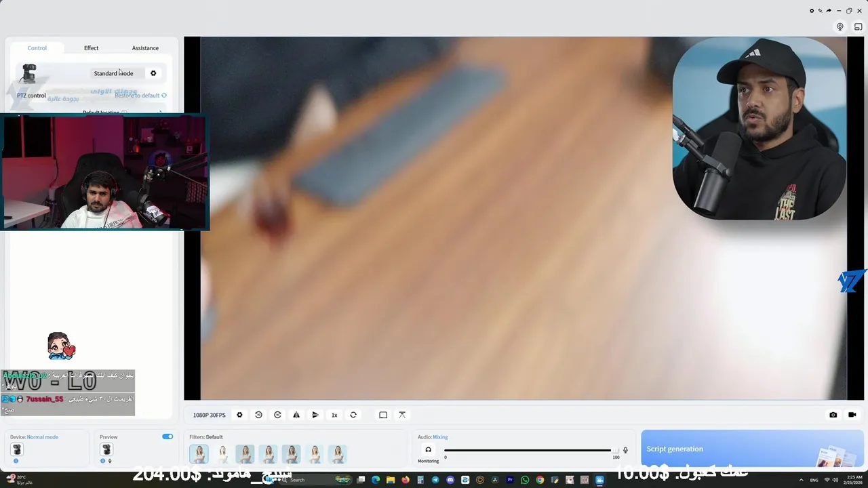The height and width of the screenshot is (488, 868).
Task: Open Google Chrome from the taskbar
Action: 540,480
